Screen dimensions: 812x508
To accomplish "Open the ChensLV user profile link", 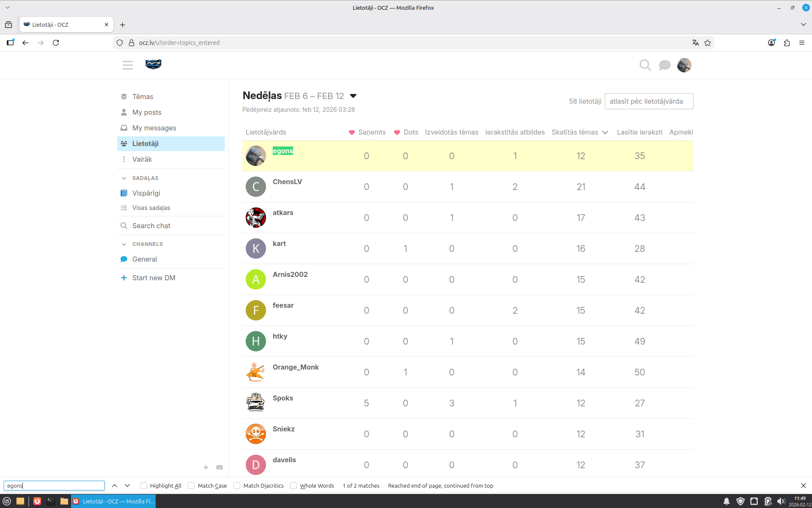I will 287,182.
